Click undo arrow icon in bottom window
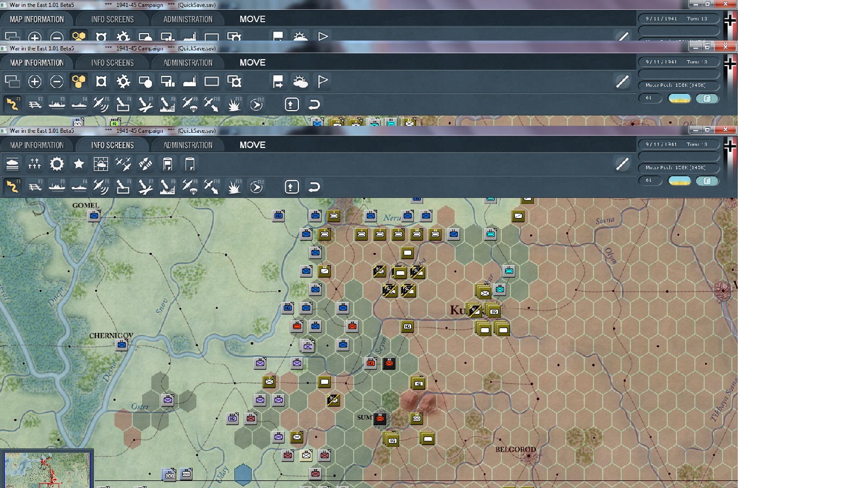The image size is (868, 488). click(x=314, y=187)
